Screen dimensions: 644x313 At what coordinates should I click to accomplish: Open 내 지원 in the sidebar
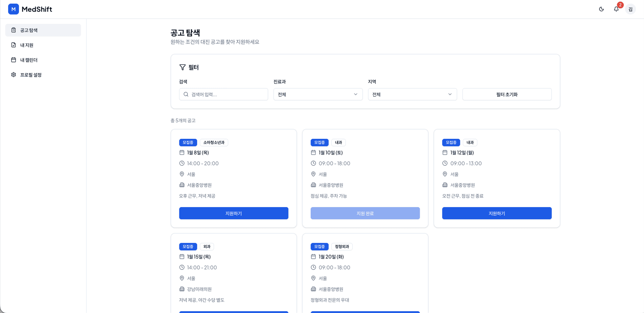26,45
